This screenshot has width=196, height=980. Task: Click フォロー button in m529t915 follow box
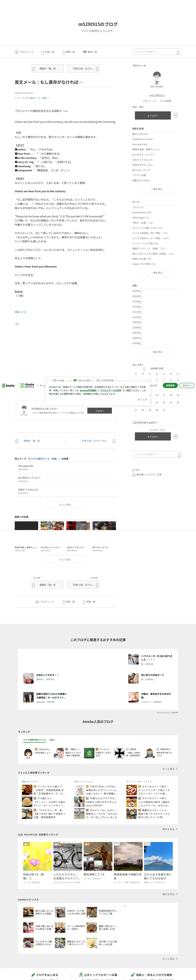100,411
